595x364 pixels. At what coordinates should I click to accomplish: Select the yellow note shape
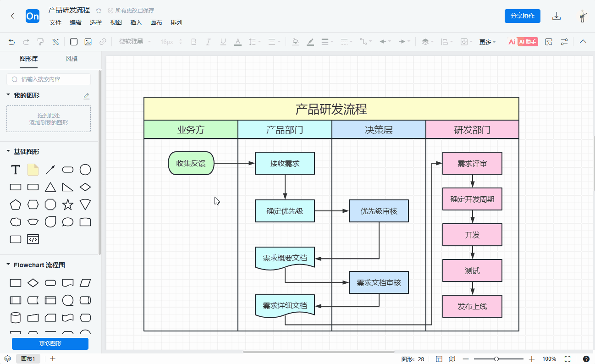33,170
